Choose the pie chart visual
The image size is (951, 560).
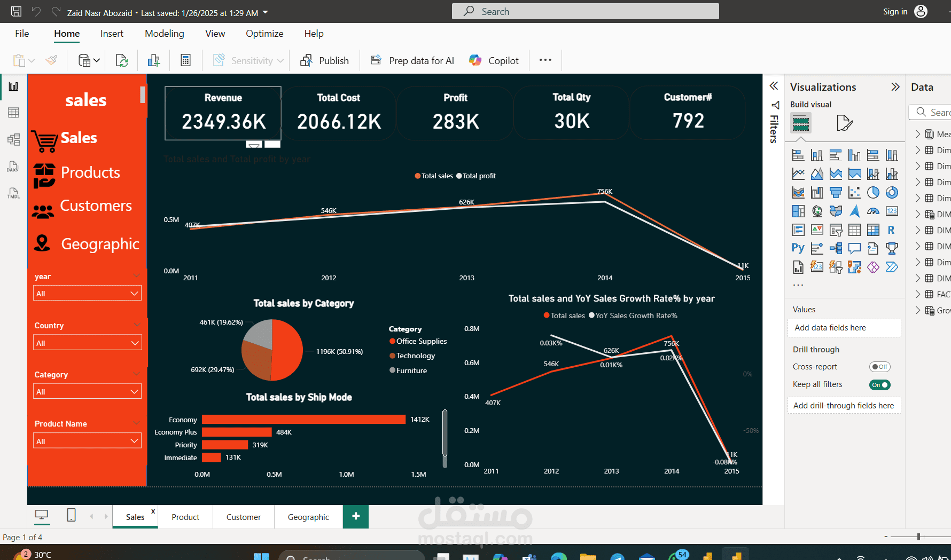pos(873,192)
